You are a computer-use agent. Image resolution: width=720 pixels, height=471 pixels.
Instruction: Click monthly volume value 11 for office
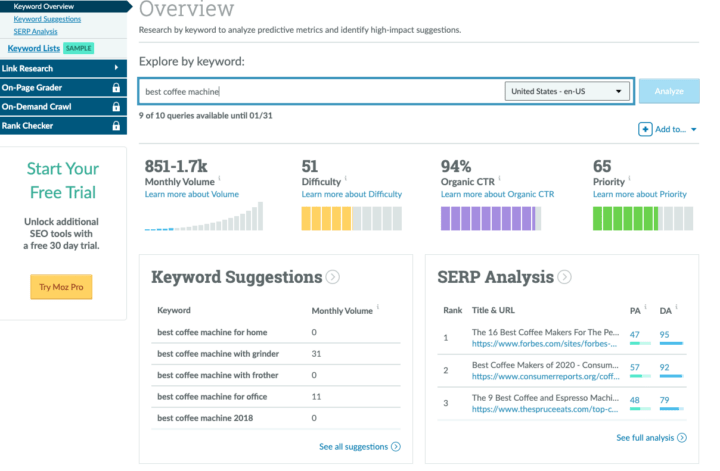tap(316, 397)
